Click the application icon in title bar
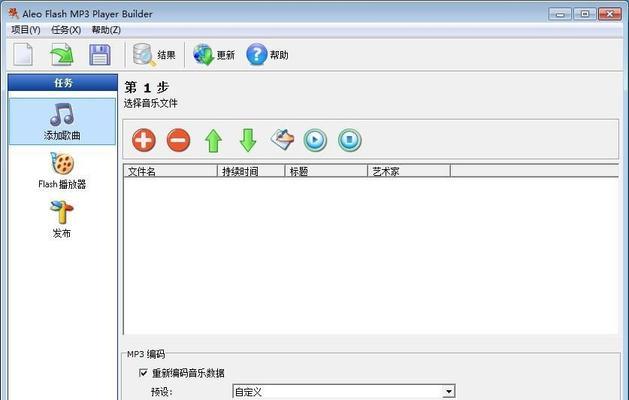The height and width of the screenshot is (400, 629). [x=14, y=13]
